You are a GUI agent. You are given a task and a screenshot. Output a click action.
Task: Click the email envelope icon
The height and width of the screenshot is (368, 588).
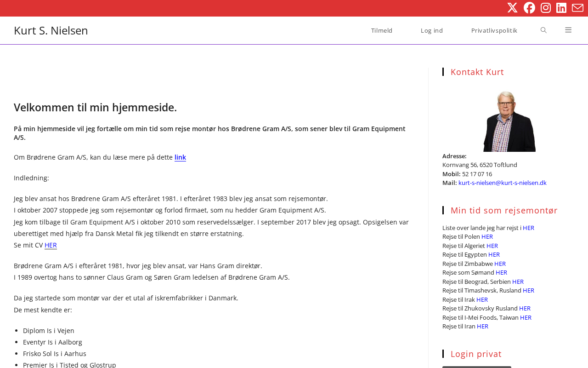577,8
